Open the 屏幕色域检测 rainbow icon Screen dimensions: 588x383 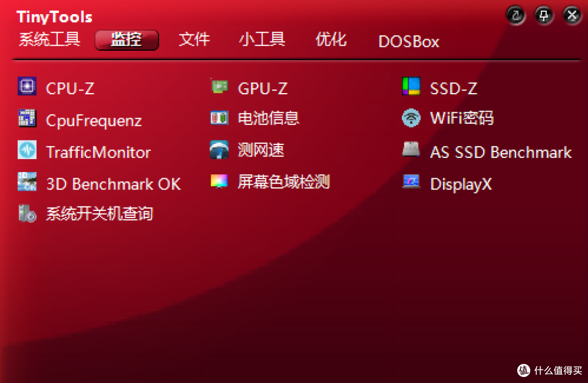(219, 181)
